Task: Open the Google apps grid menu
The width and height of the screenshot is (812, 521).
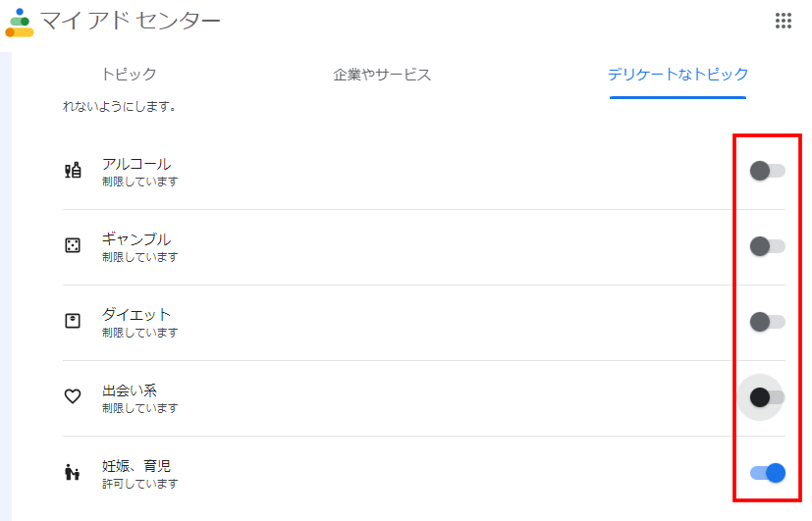Action: point(784,22)
